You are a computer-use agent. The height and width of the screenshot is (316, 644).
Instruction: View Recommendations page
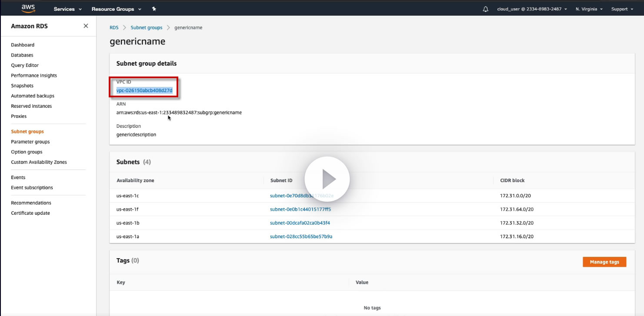point(31,203)
